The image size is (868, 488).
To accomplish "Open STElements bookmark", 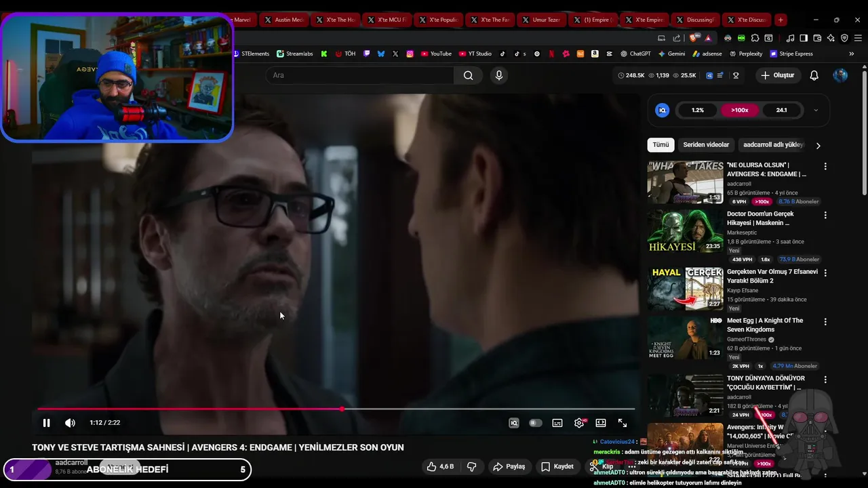I will pyautogui.click(x=251, y=54).
